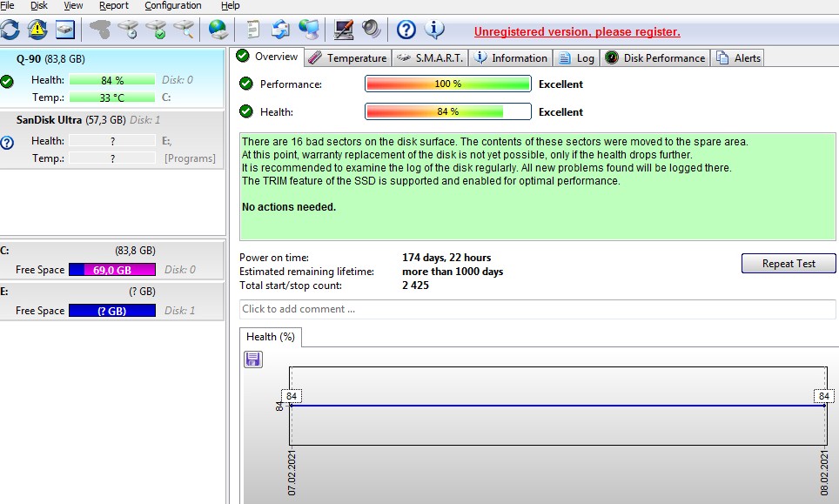Screen dimensions: 839x504
Task: Click the disk with clock icon
Action: coord(129,30)
